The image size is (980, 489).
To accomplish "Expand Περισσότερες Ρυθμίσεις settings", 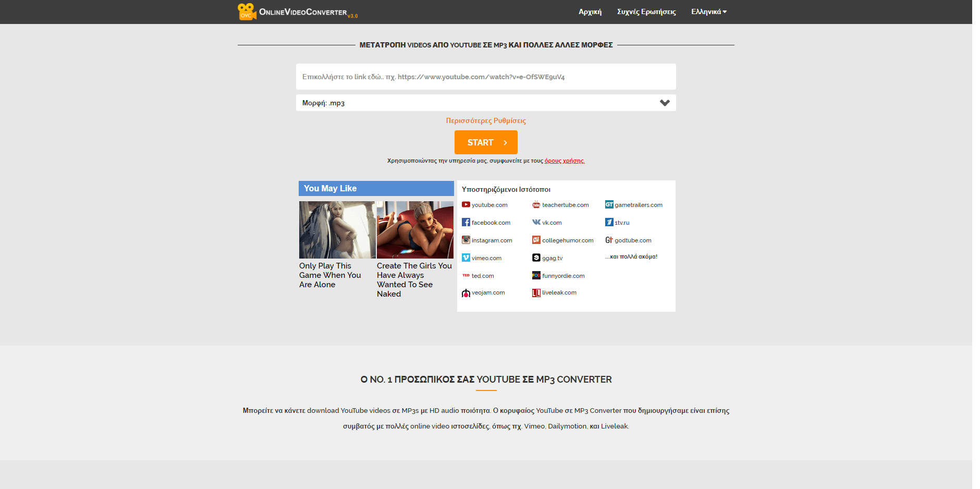I will 485,120.
